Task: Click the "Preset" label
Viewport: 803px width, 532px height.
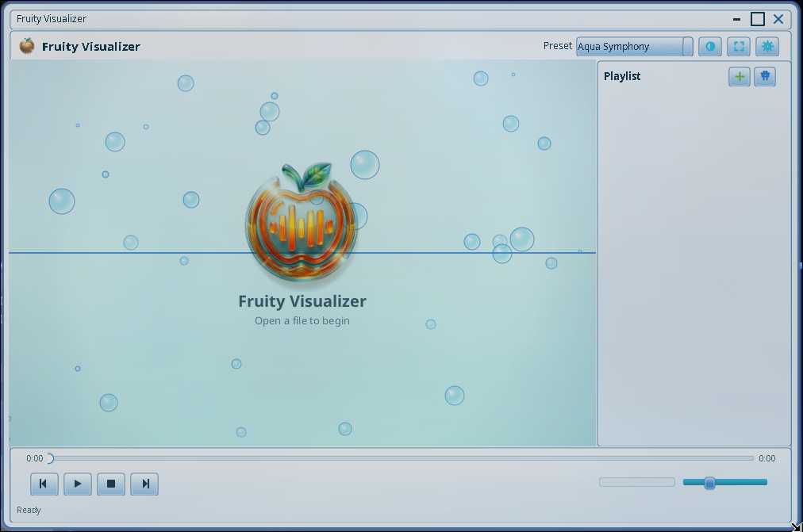Action: point(558,46)
